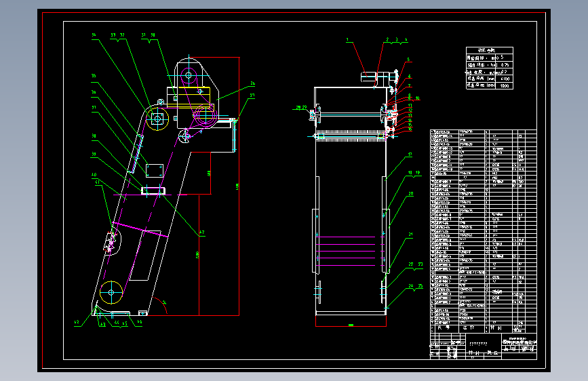
Task: Select part callout number 20
Action: [411, 194]
